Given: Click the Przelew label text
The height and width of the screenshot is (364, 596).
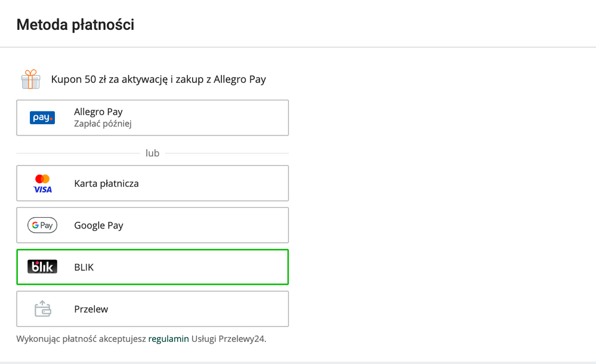Looking at the screenshot, I should coord(91,309).
